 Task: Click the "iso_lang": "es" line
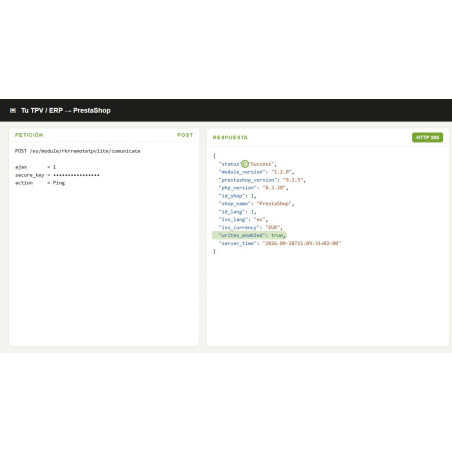243,219
